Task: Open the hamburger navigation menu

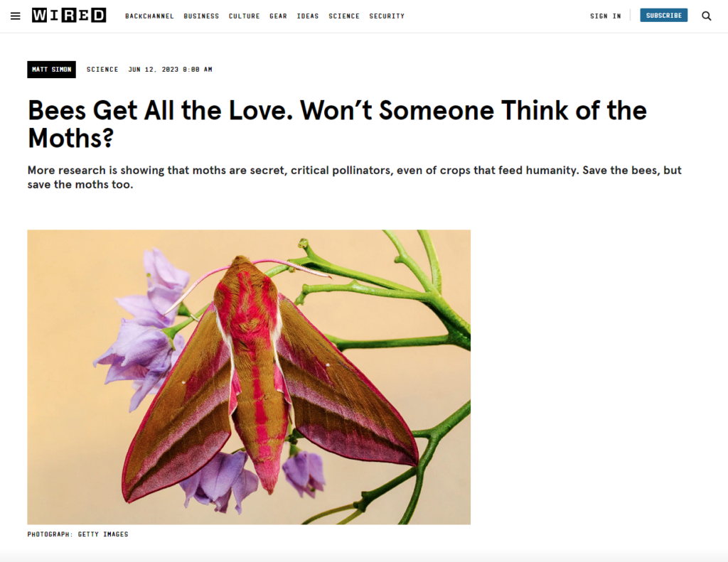Action: pyautogui.click(x=15, y=16)
